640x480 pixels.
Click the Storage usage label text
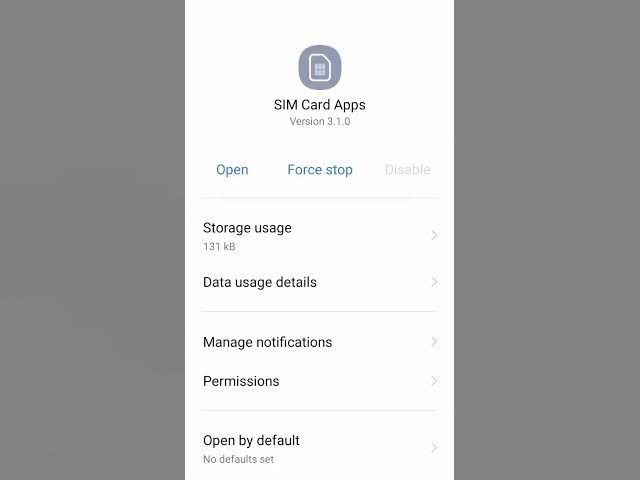[x=247, y=228]
